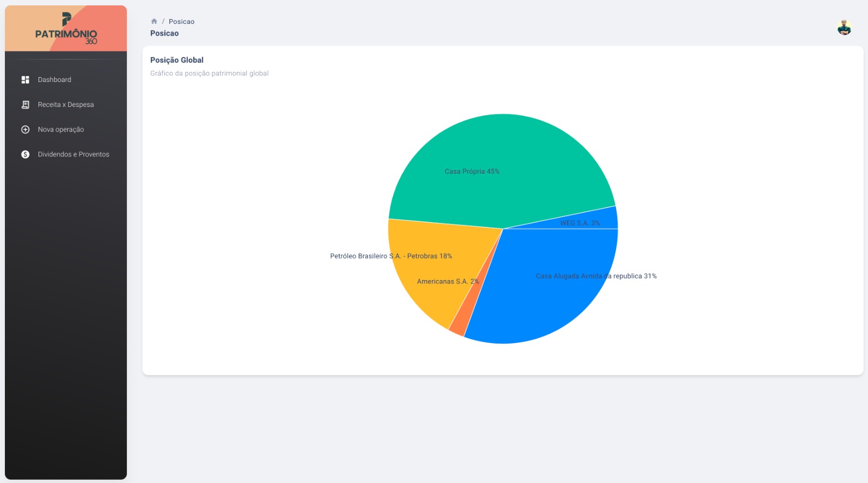Click the Posicao page heading

coord(164,34)
